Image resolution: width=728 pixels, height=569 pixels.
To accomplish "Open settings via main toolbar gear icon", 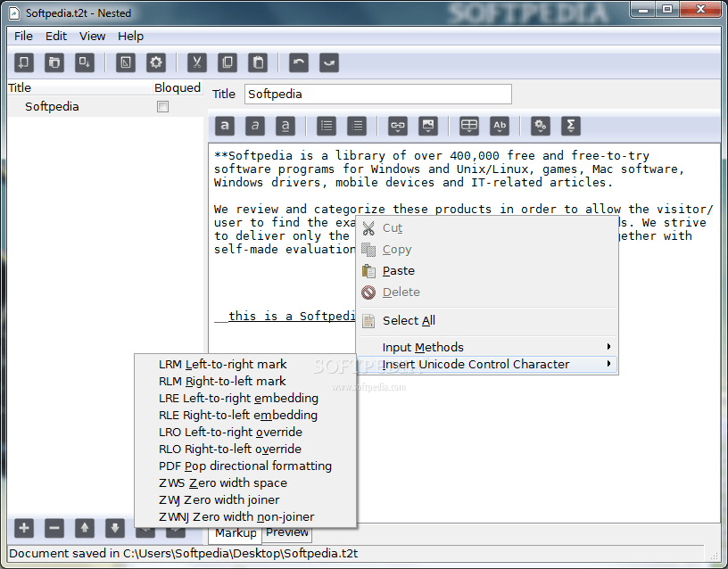I will click(156, 62).
